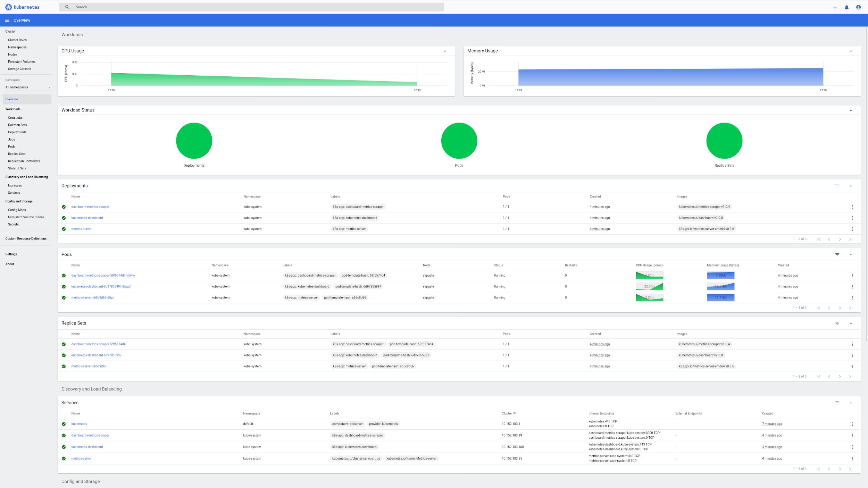Click the user account icon
The width and height of the screenshot is (868, 488).
[858, 7]
